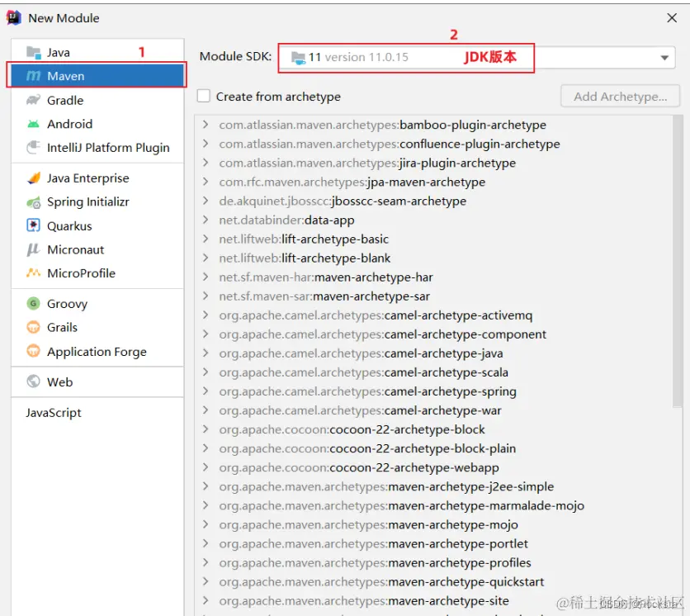690x616 pixels.
Task: Expand bamboo-plugin-archetype entry
Action: click(206, 125)
